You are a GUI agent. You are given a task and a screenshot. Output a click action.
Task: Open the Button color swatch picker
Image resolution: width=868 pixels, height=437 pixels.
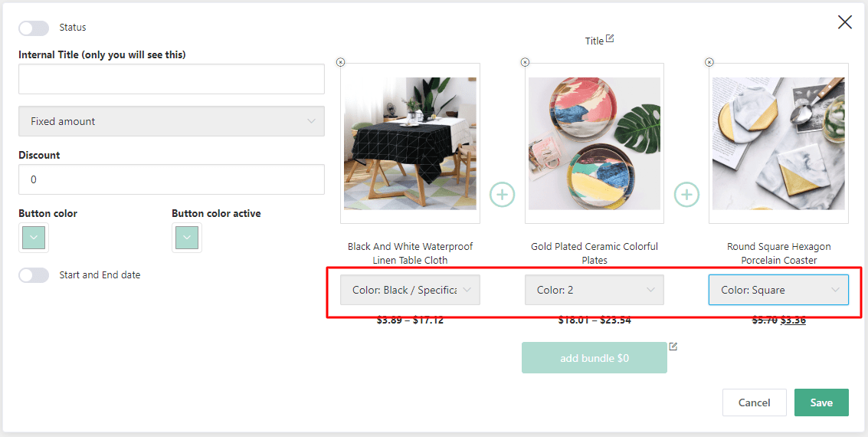pyautogui.click(x=34, y=238)
